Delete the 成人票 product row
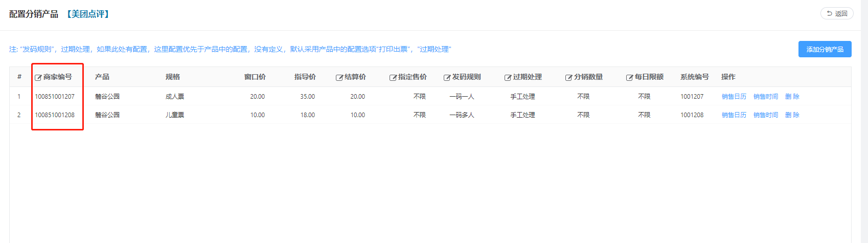This screenshot has height=243, width=868. [792, 97]
